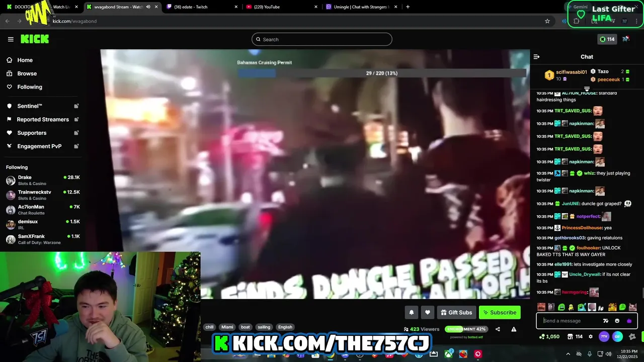
Task: Toggle the notification bell for this channel
Action: [x=412, y=312]
